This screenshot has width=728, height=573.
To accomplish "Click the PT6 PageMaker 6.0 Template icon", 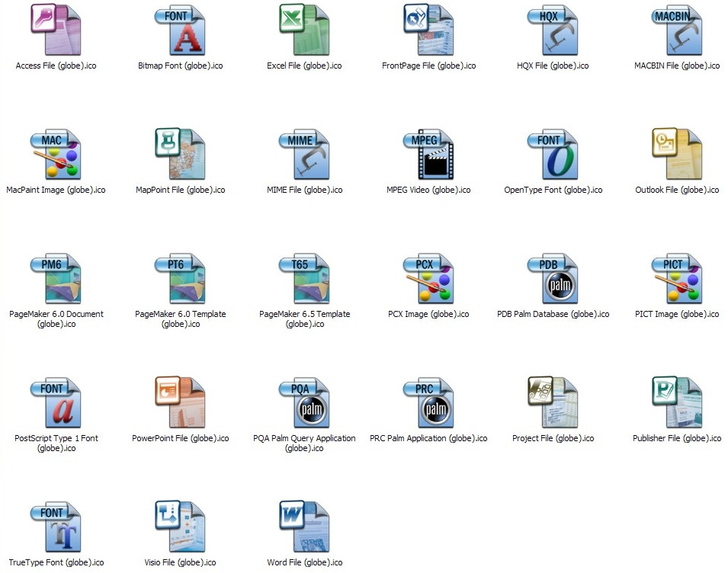I will point(180,278).
